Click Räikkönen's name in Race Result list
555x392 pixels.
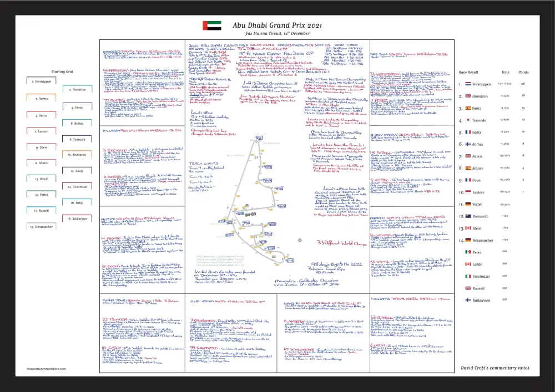(481, 301)
